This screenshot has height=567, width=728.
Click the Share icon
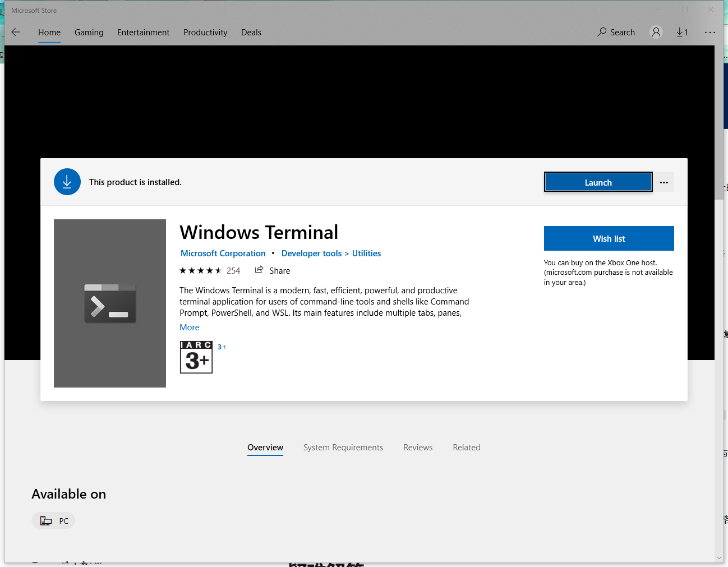click(x=259, y=270)
